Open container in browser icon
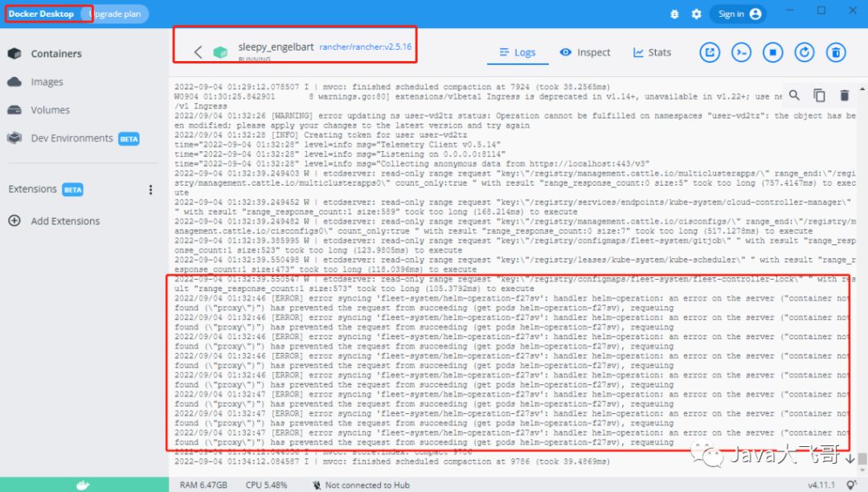The image size is (868, 492). 710,52
